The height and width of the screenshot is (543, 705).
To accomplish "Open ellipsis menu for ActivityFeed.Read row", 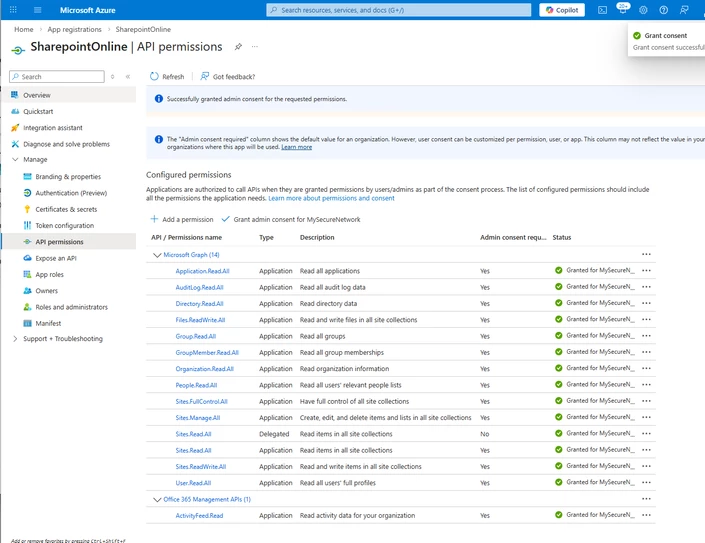I will click(646, 515).
